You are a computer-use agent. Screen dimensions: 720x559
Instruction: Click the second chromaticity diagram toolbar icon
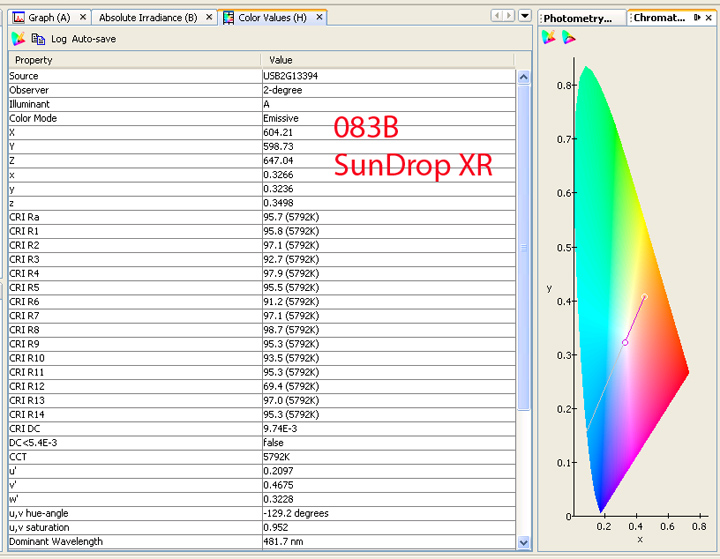point(568,38)
